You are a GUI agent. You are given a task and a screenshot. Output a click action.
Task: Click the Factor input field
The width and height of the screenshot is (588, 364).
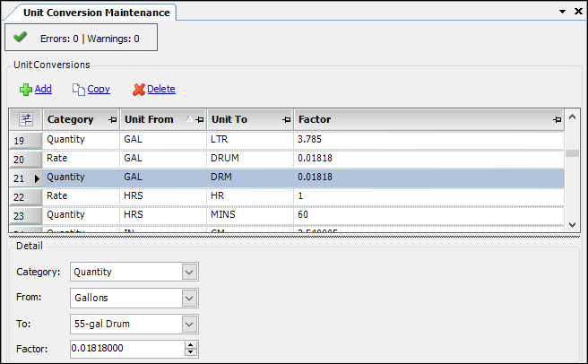[x=125, y=349]
